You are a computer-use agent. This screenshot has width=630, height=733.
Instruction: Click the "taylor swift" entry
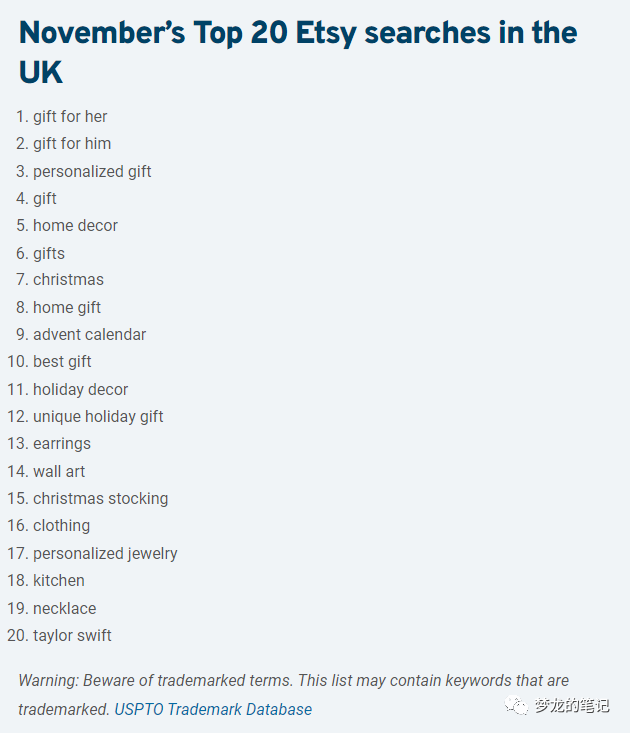pos(72,635)
